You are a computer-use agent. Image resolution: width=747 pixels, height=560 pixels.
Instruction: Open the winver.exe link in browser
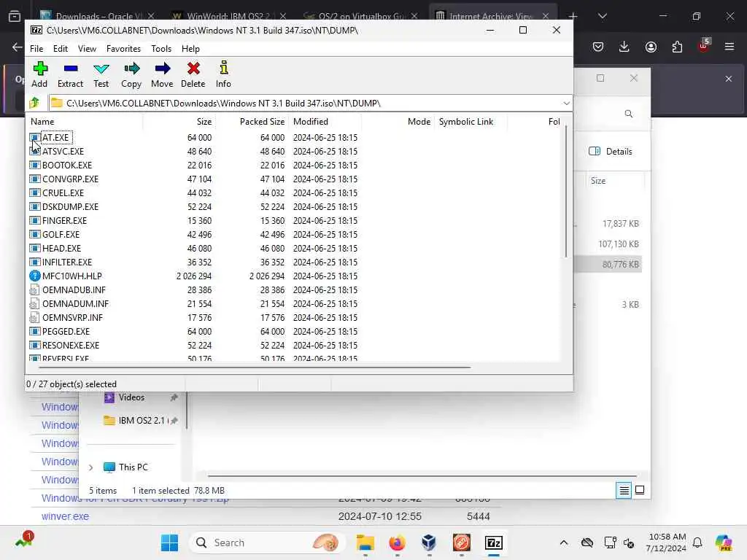pyautogui.click(x=65, y=516)
